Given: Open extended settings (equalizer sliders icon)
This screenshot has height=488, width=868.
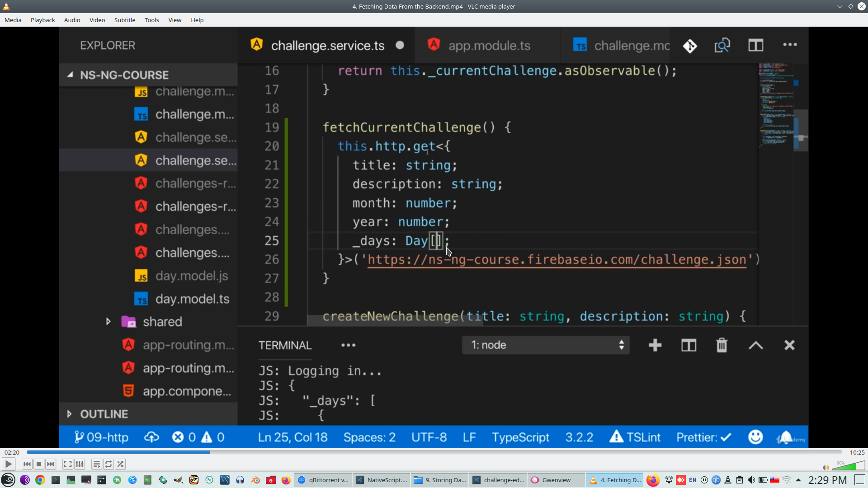Looking at the screenshot, I should coord(80,464).
